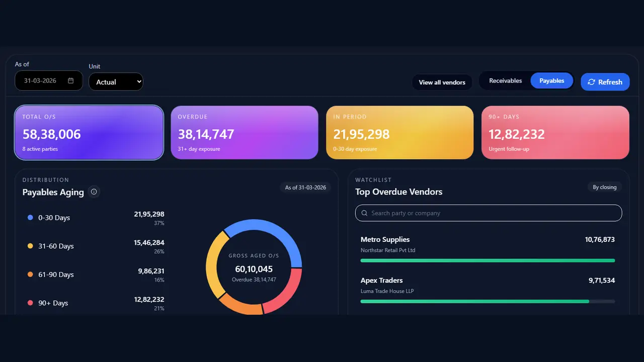The height and width of the screenshot is (362, 644).
Task: Click the red 90+ Days legend dot
Action: coord(30,303)
